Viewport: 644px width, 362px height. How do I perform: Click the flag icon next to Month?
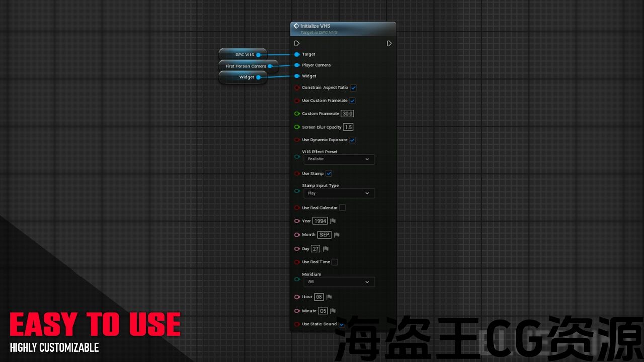click(337, 235)
